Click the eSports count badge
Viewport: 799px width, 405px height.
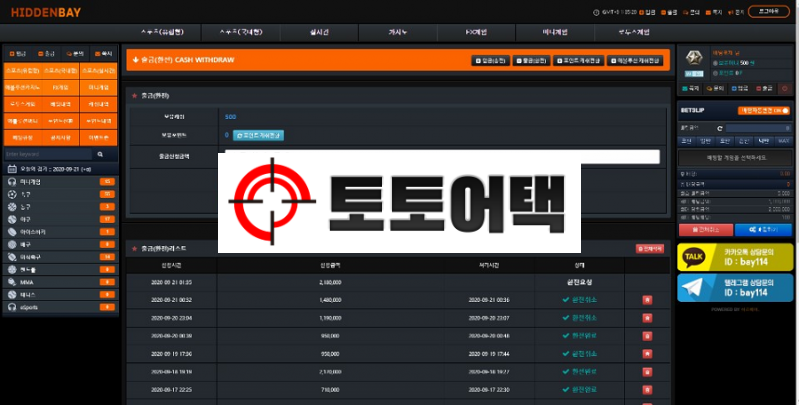coord(107,307)
